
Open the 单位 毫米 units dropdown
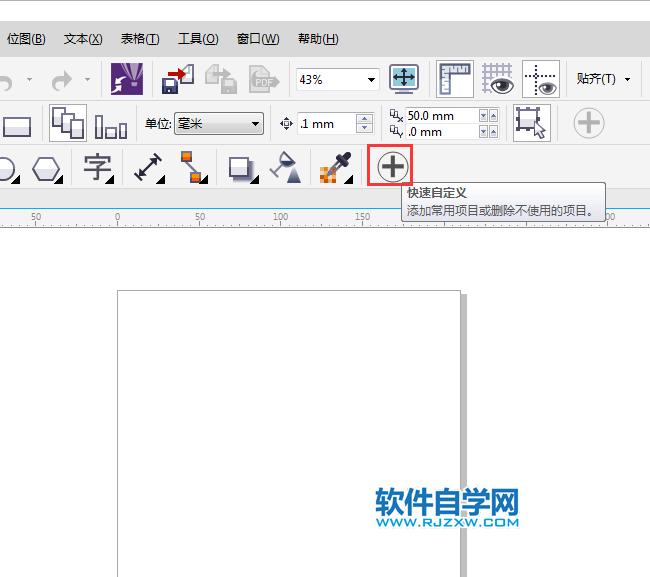[219, 124]
